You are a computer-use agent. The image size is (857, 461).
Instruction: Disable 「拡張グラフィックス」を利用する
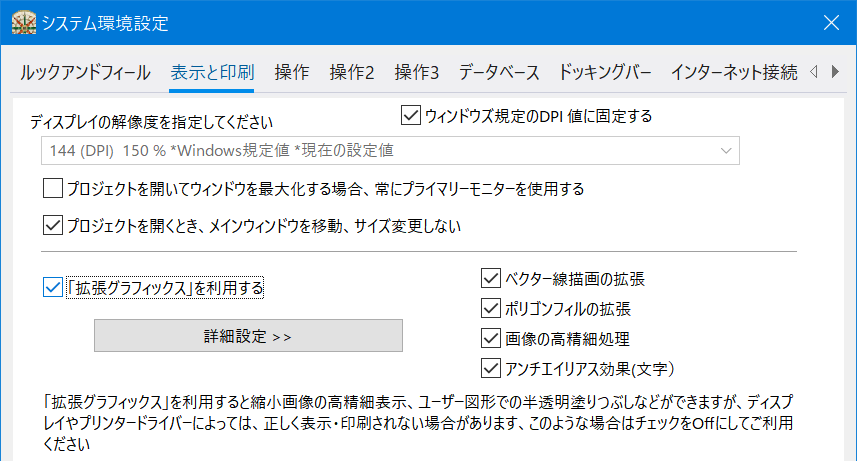pos(53,288)
